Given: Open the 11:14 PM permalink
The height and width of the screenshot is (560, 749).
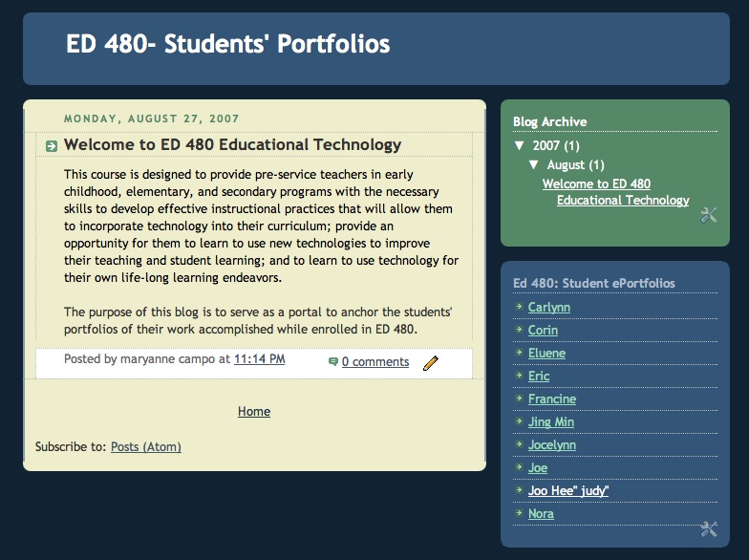Looking at the screenshot, I should [x=259, y=359].
